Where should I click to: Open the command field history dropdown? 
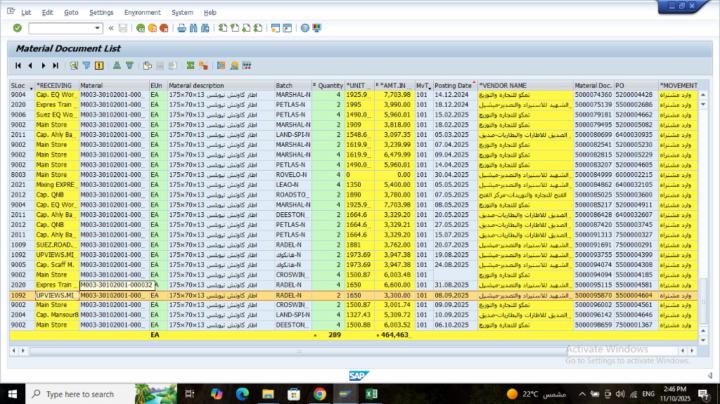click(x=97, y=28)
